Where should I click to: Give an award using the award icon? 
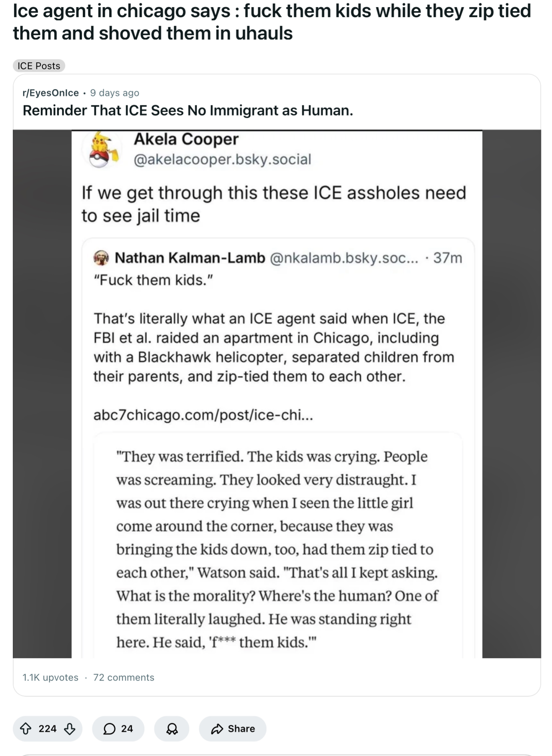[x=172, y=728]
